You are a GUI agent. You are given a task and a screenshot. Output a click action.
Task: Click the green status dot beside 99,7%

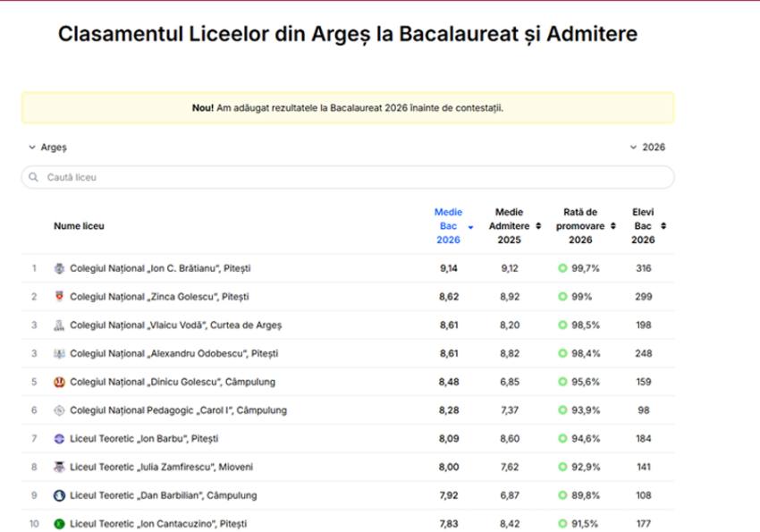tap(562, 268)
